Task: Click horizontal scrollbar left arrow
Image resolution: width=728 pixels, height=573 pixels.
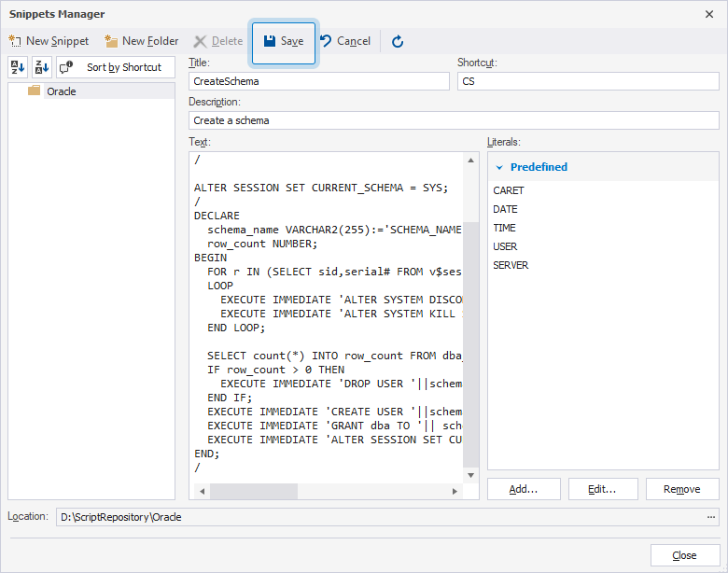Action: click(x=202, y=491)
